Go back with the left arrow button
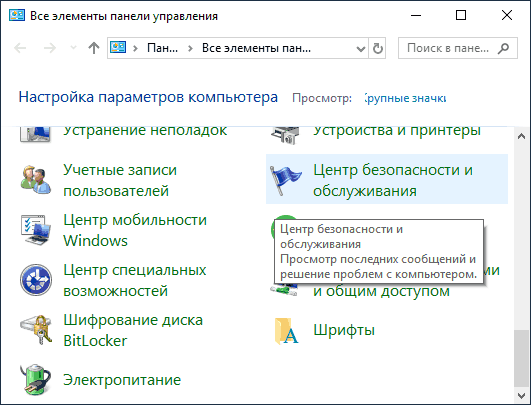The height and width of the screenshot is (405, 531). click(20, 48)
